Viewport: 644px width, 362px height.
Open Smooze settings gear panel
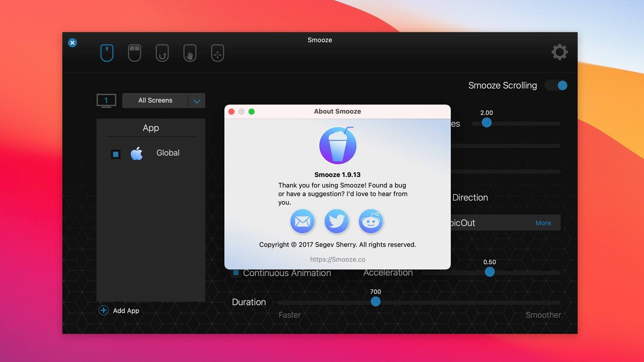click(x=559, y=52)
